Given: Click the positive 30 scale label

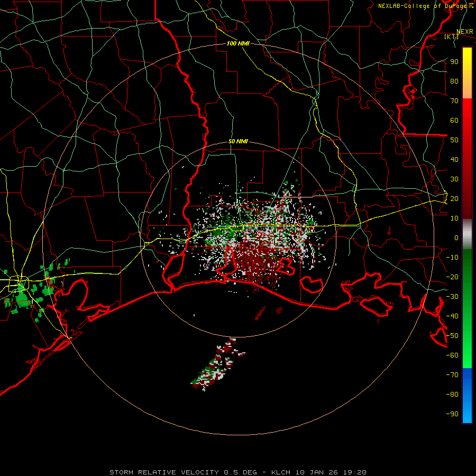Looking at the screenshot, I should pyautogui.click(x=454, y=179).
